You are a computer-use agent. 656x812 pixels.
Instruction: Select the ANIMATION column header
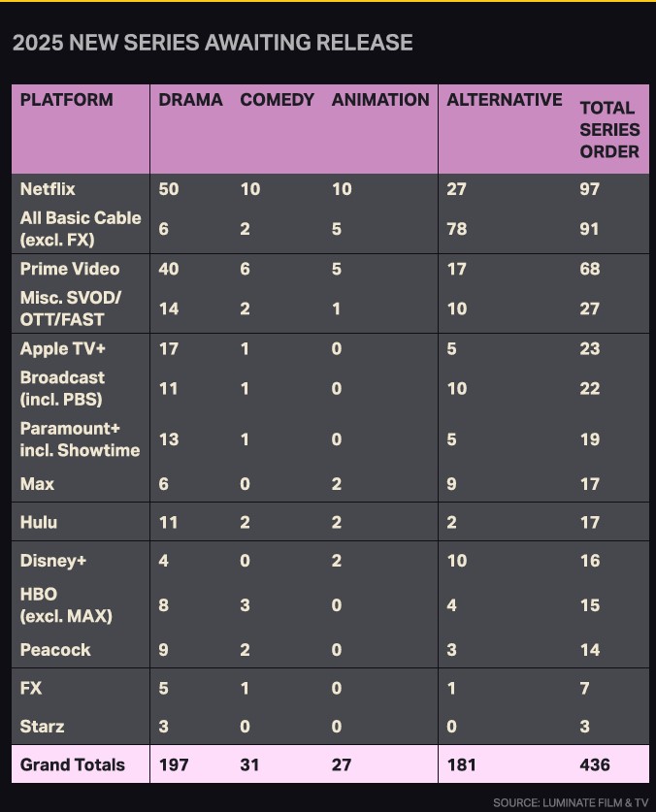[x=380, y=99]
